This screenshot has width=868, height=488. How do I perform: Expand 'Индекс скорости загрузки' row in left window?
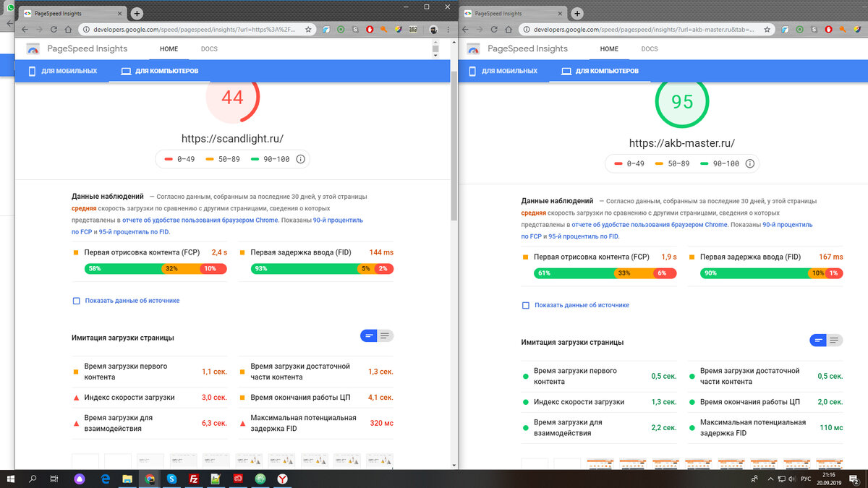click(x=150, y=397)
